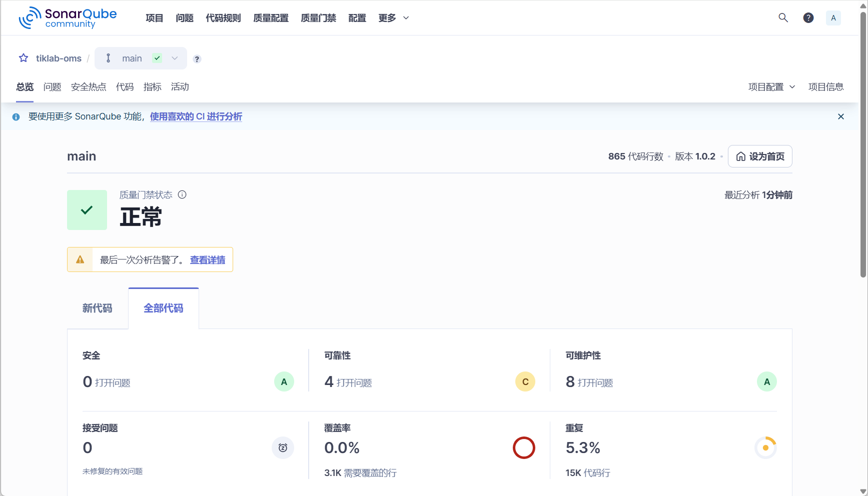Select the 总览 project tab
The height and width of the screenshot is (496, 868).
[x=25, y=87]
